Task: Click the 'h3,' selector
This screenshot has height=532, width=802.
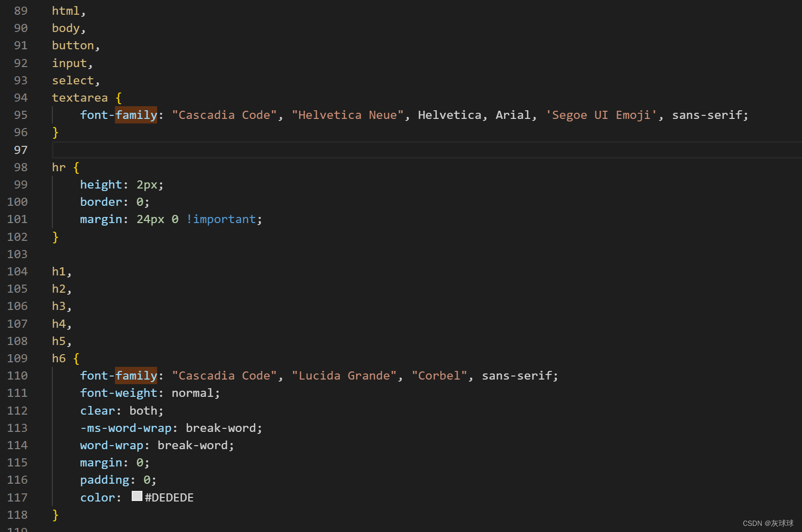Action: 62,306
